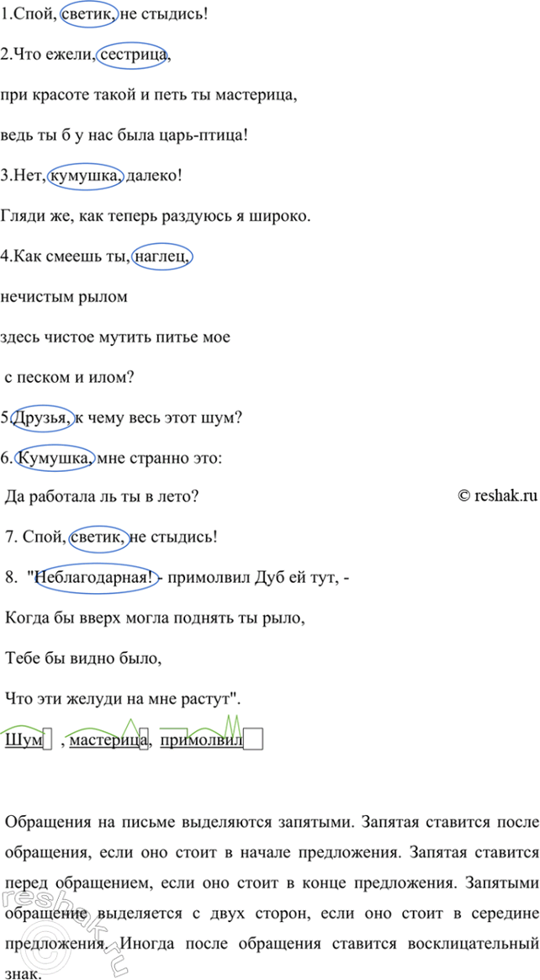
Task: Click the line "Гляди же, как теперь раздуюсь я широко."
Action: (x=156, y=216)
